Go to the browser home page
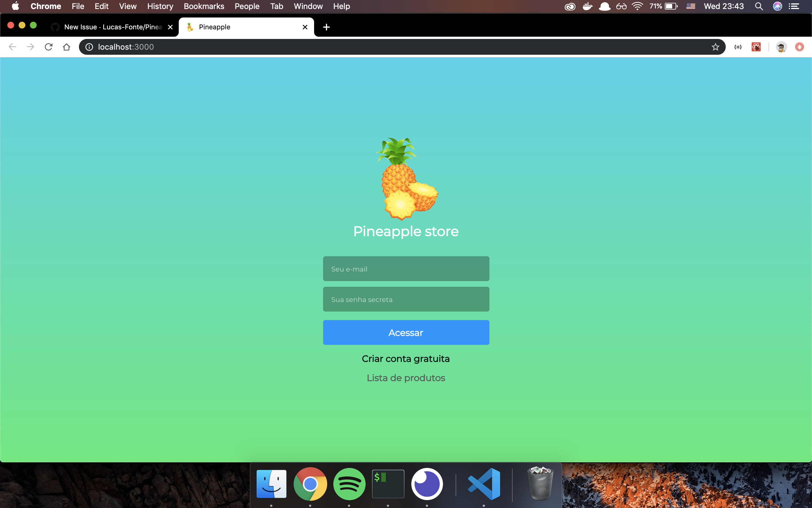 67,47
